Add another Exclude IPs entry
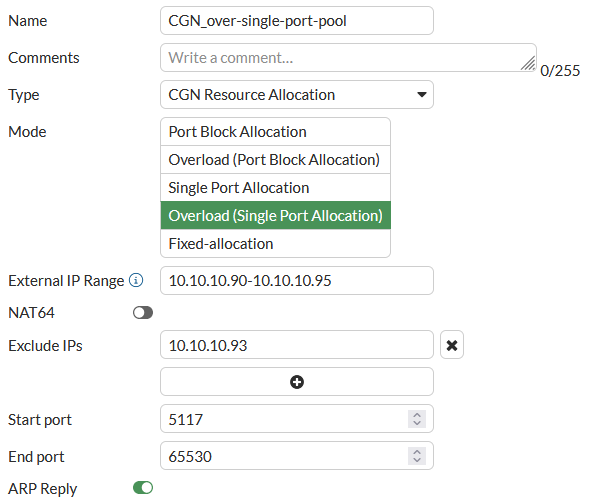Screen dimensions: 602x503 297,382
